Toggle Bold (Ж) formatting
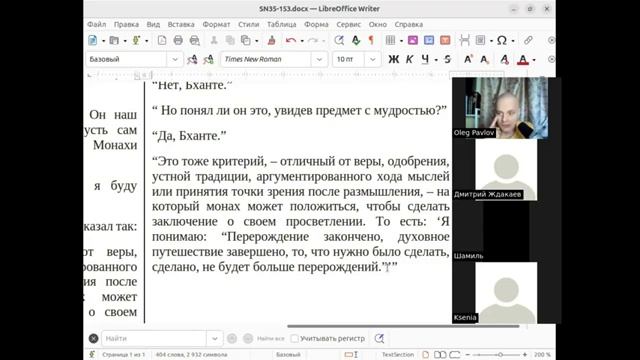 click(x=393, y=59)
